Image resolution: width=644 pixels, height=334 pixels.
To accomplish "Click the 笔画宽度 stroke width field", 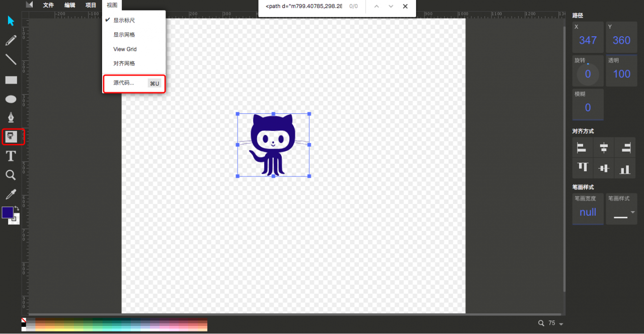I will pos(588,209).
